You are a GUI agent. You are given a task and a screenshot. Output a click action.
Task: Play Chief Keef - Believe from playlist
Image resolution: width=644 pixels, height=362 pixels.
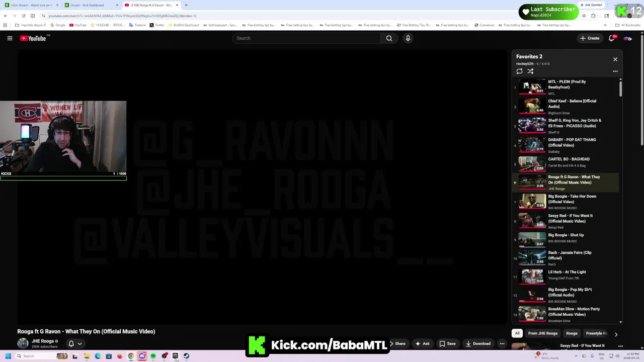tap(566, 107)
